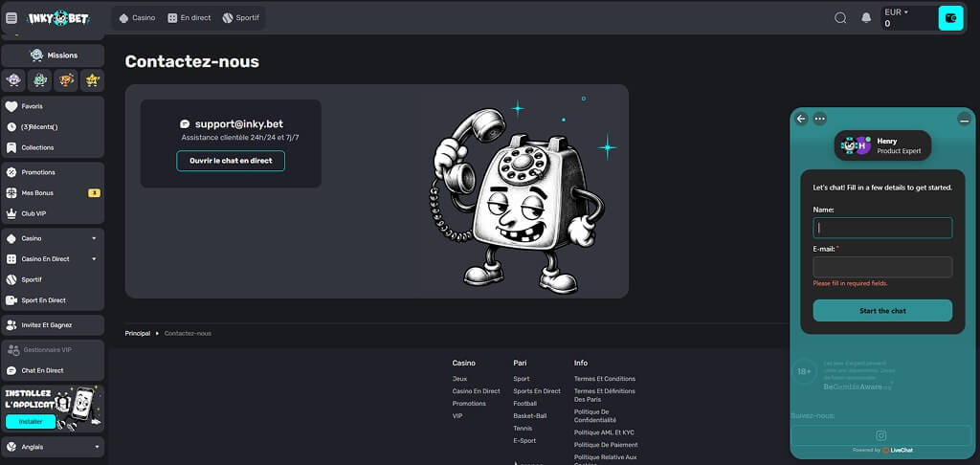
Task: Select the second mission character icon
Action: (40, 80)
